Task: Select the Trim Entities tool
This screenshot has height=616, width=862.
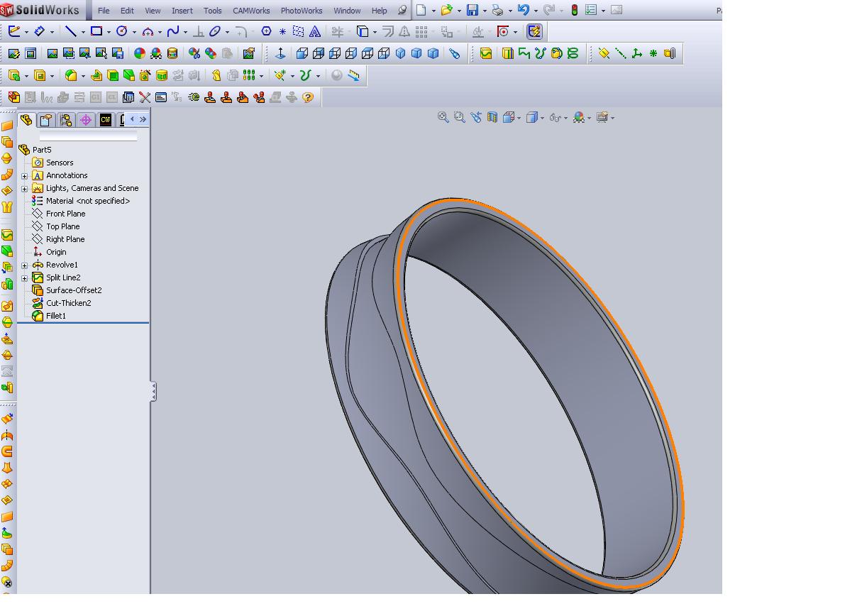Action: point(337,31)
